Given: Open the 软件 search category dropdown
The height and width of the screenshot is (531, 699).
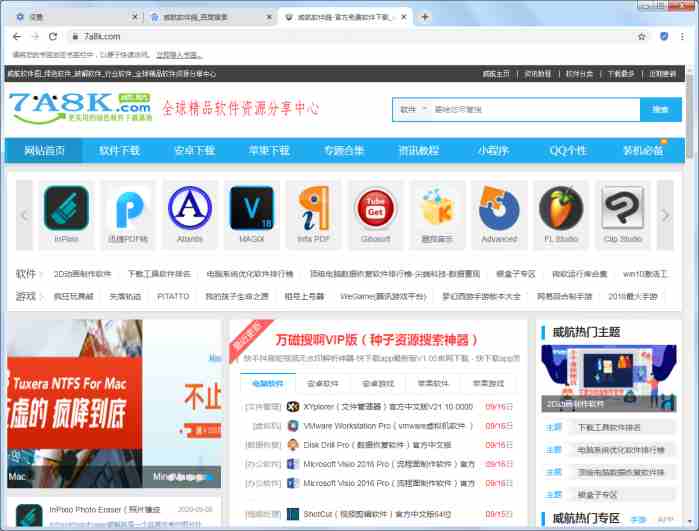Looking at the screenshot, I should [413, 109].
